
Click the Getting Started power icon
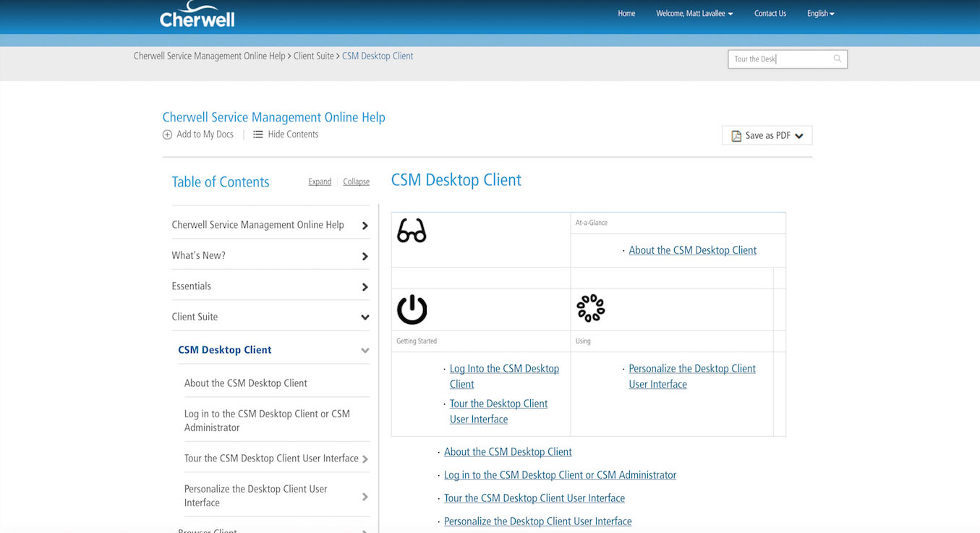(412, 310)
